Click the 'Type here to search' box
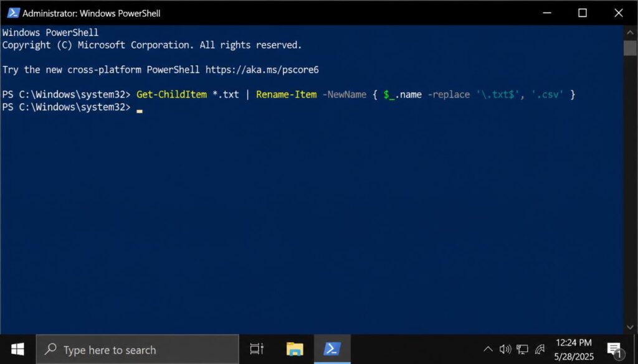This screenshot has width=638, height=364. [x=138, y=349]
